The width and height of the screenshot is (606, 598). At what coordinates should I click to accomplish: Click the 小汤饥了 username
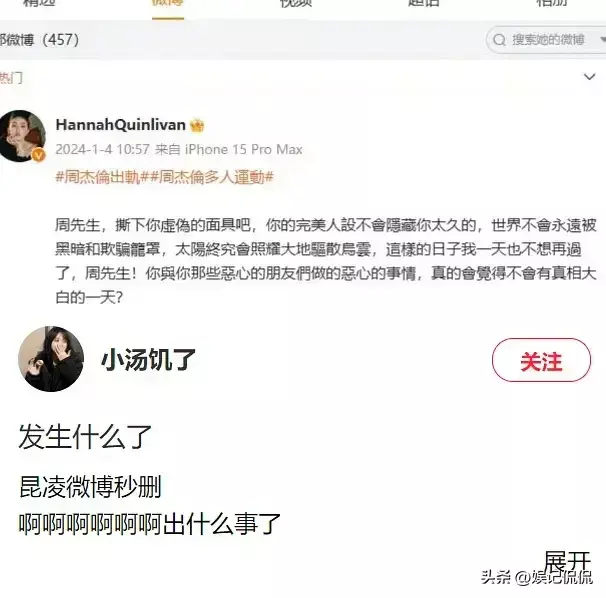148,359
